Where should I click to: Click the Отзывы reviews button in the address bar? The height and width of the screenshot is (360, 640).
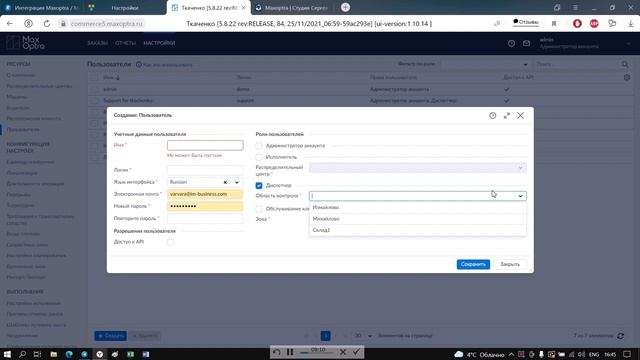tap(526, 22)
